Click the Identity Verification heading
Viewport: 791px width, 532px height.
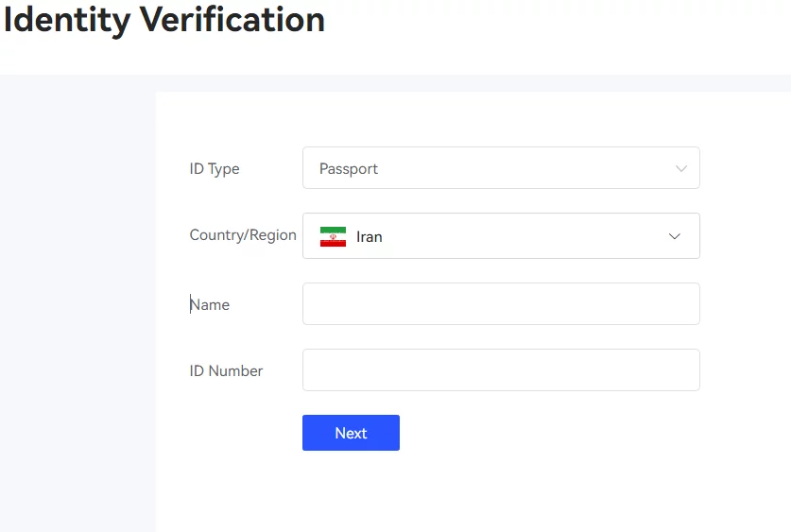pyautogui.click(x=164, y=19)
